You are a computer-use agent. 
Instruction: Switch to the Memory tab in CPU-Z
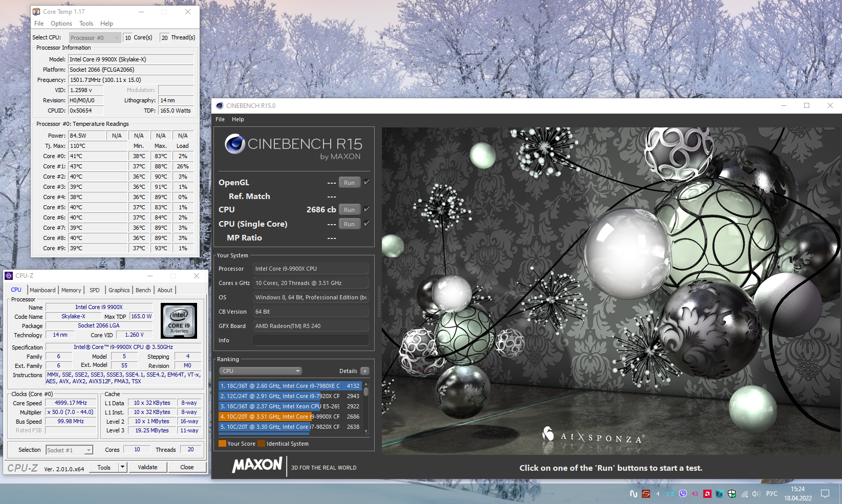point(71,290)
